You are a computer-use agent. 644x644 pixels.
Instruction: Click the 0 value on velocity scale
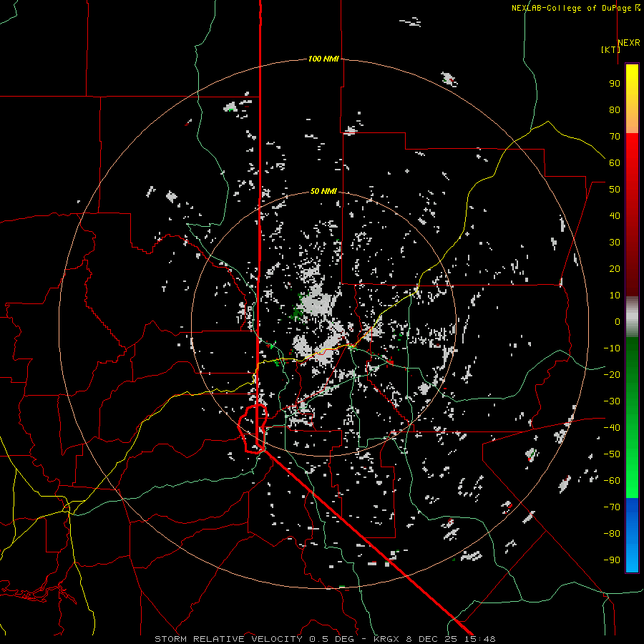click(618, 321)
